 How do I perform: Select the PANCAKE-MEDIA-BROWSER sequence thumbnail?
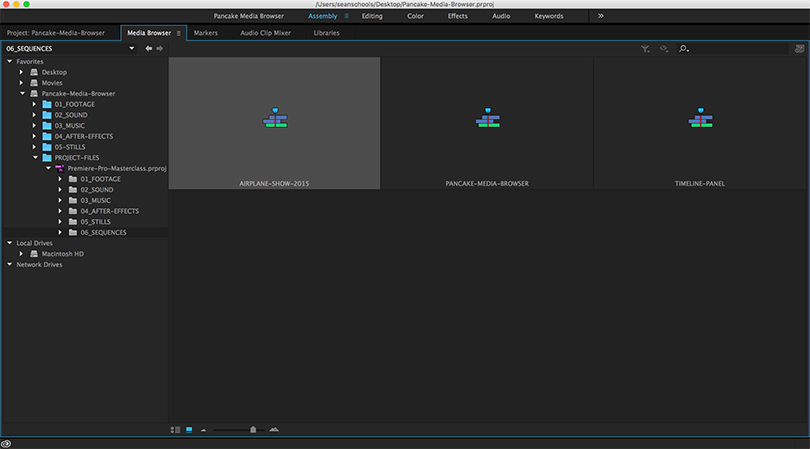[487, 123]
